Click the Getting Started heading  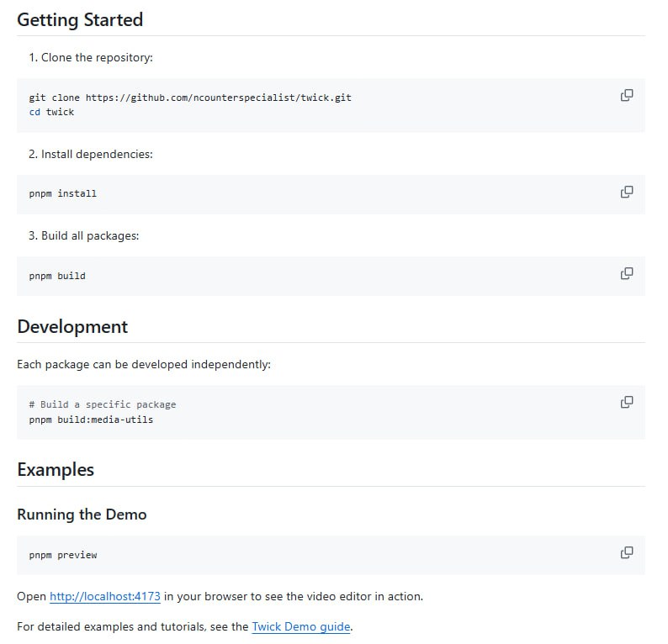click(80, 20)
